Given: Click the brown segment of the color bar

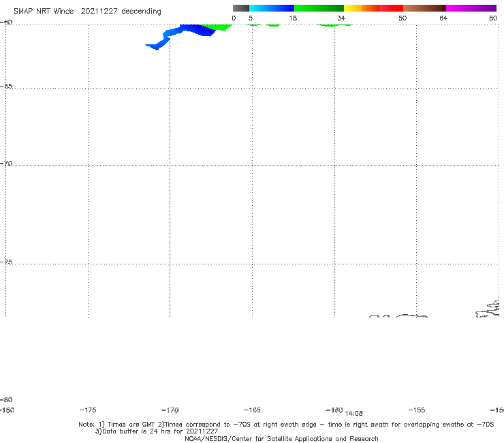Looking at the screenshot, I should pos(424,8).
